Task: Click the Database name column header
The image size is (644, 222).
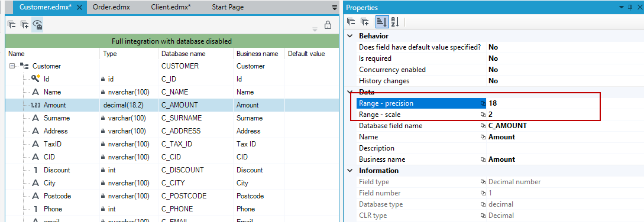Action: coord(196,54)
